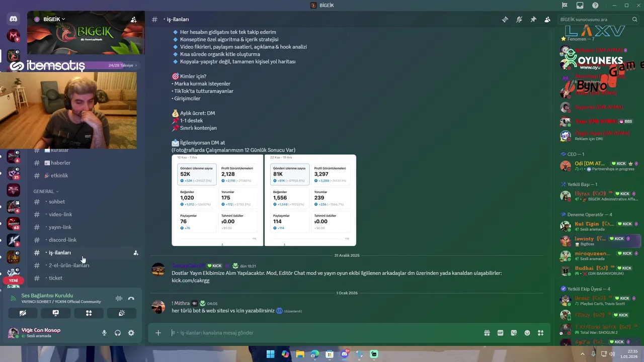Open the etkinlik channel

(x=86, y=175)
